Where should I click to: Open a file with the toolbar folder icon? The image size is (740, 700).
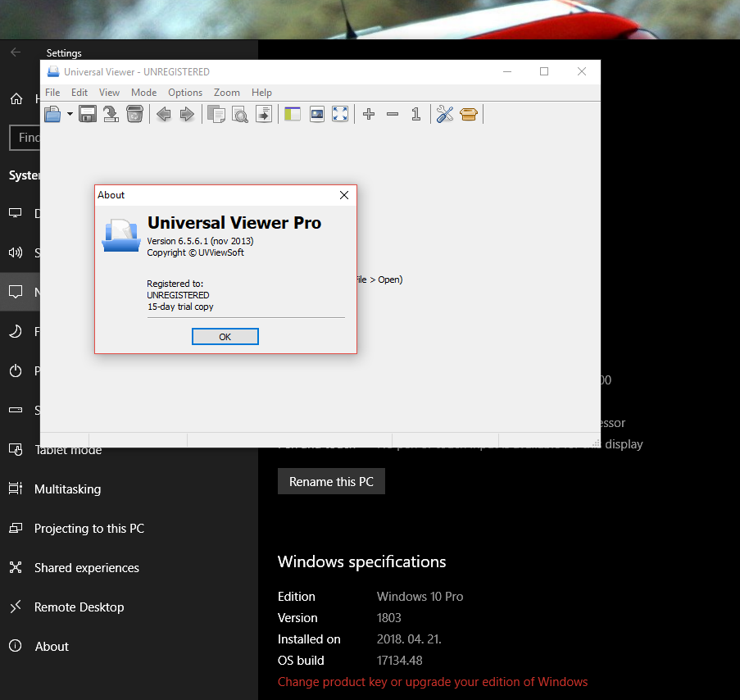pos(52,114)
